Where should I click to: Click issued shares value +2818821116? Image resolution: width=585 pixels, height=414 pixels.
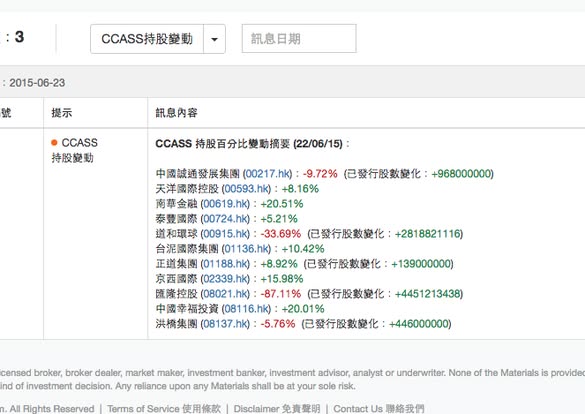427,234
